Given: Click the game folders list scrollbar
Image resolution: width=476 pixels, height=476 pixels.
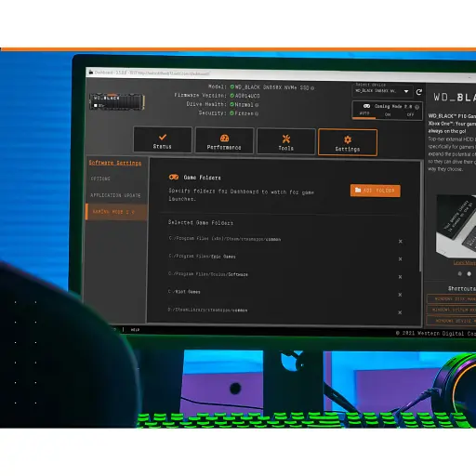Looking at the screenshot, I should 420,217.
